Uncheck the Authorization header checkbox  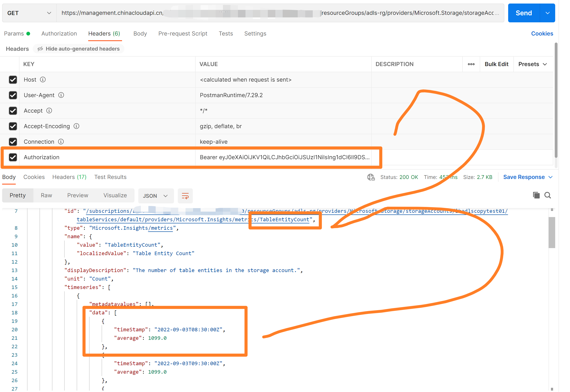click(13, 157)
